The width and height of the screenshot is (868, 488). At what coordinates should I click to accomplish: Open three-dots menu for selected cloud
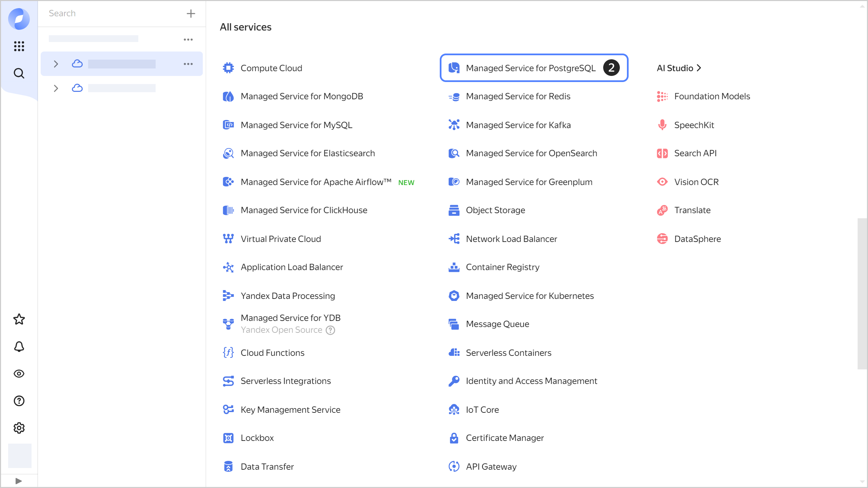188,64
